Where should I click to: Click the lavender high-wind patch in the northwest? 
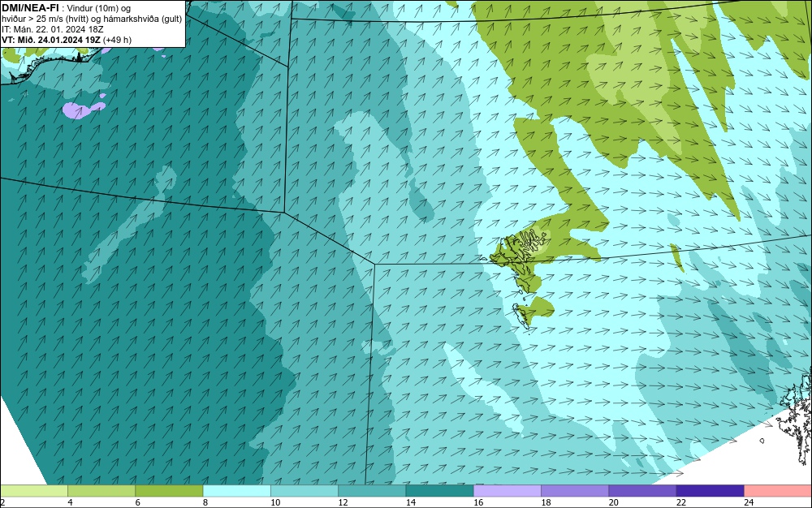83,110
